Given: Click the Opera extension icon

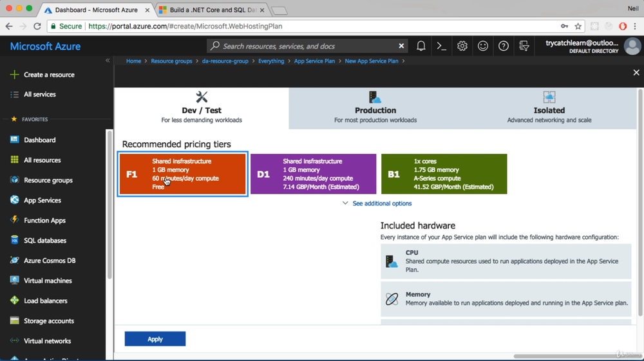Looking at the screenshot, I should coord(623,26).
